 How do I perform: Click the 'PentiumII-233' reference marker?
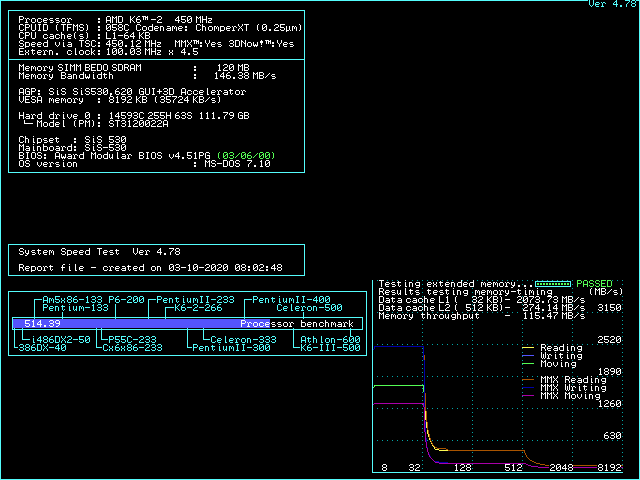coord(195,300)
